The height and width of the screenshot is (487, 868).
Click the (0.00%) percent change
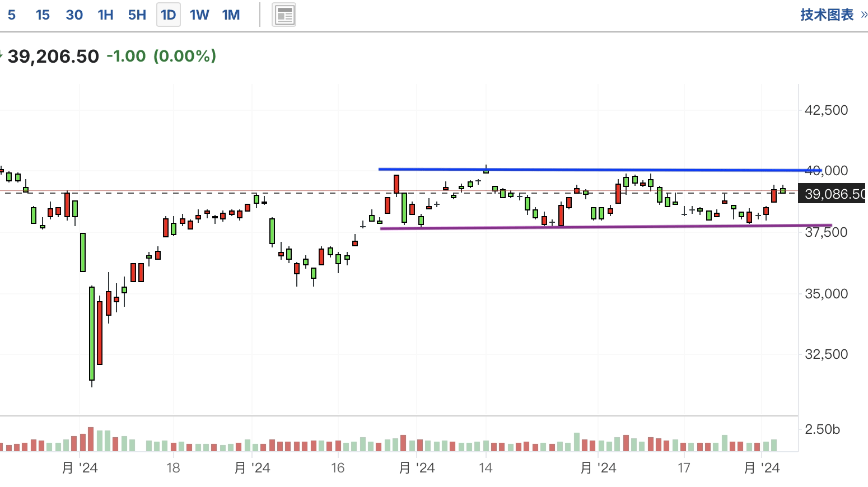point(185,56)
